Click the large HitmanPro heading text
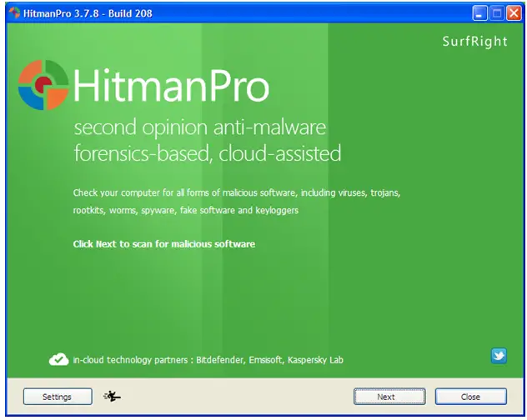The image size is (527, 420). (x=171, y=85)
